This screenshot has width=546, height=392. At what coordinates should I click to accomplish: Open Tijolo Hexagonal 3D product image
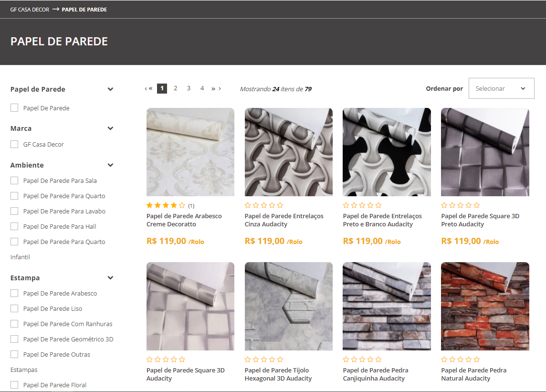289,306
